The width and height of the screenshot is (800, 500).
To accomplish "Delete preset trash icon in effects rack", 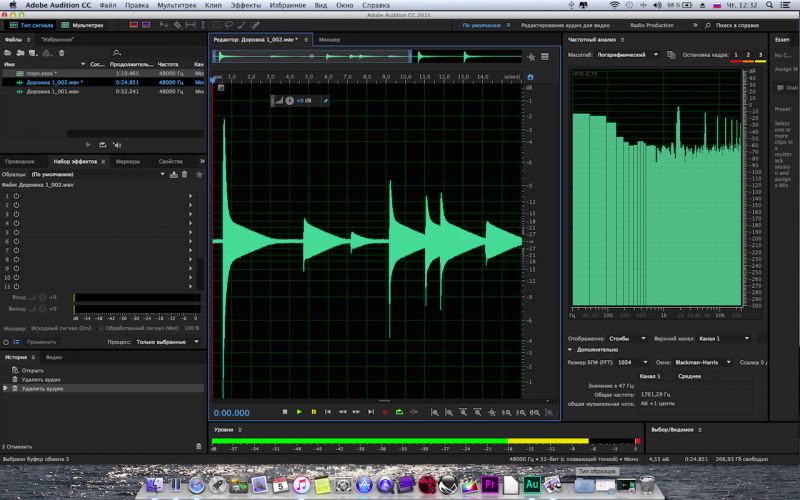I will [185, 174].
